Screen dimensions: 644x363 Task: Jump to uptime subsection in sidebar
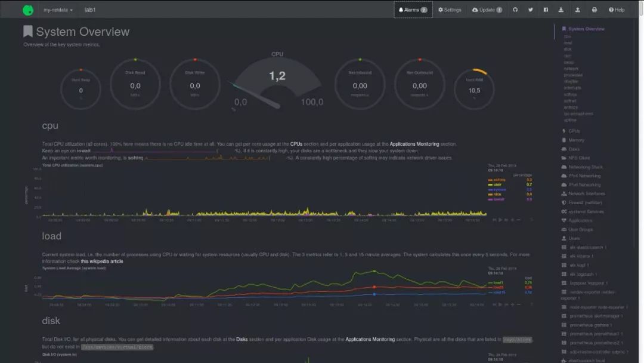coord(570,120)
